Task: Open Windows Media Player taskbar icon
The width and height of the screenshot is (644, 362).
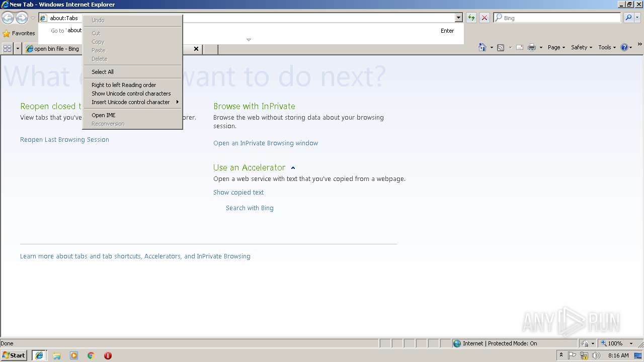Action: point(74,355)
